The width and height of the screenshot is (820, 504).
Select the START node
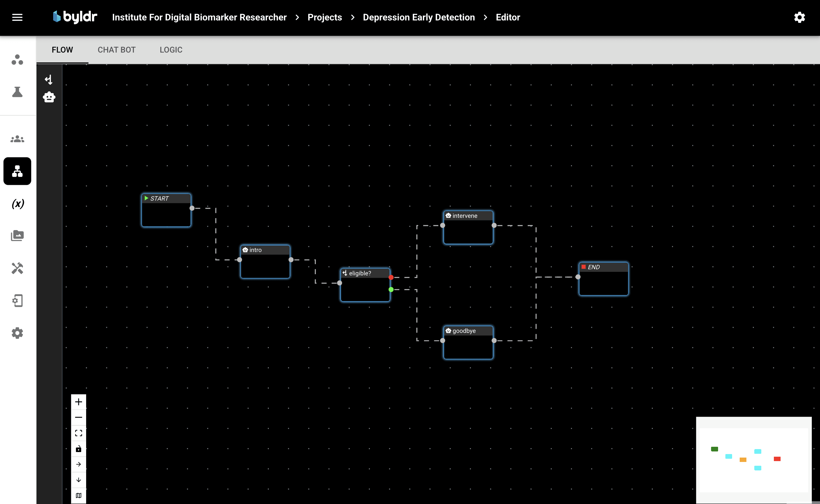click(x=166, y=210)
